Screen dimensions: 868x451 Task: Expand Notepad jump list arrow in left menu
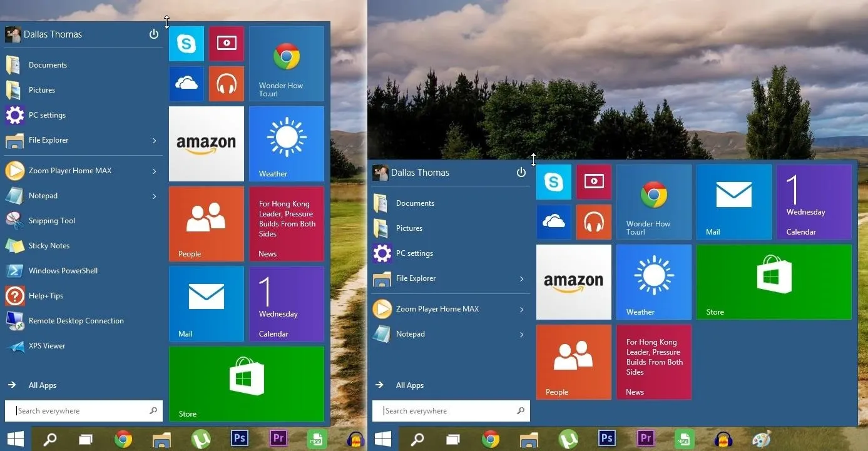pos(154,196)
